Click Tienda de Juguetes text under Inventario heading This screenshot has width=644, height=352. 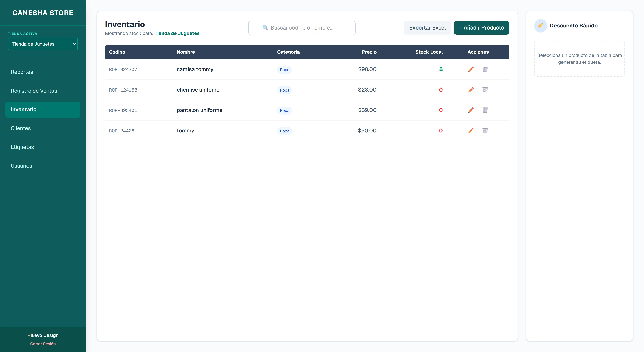(177, 33)
